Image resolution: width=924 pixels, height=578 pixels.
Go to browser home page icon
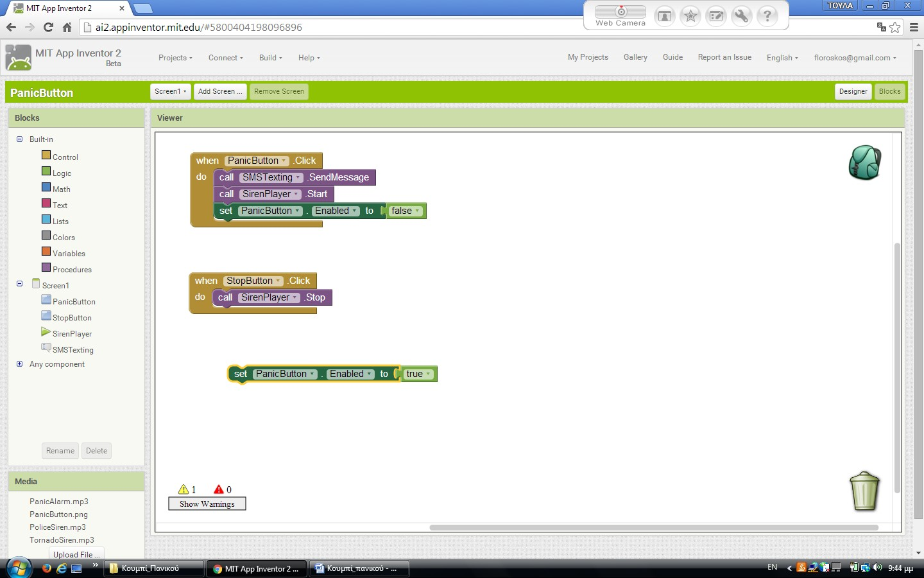67,27
